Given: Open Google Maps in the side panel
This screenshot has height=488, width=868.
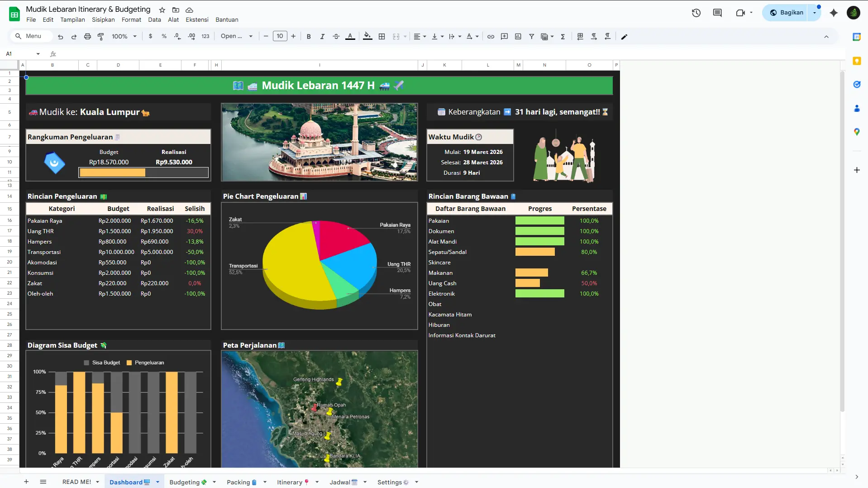Looking at the screenshot, I should click(x=856, y=132).
